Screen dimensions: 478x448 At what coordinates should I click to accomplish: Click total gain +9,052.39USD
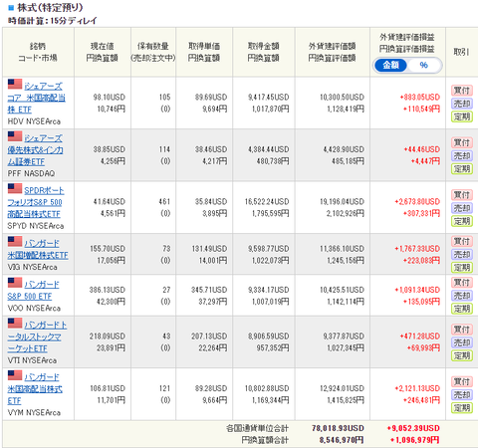413,428
